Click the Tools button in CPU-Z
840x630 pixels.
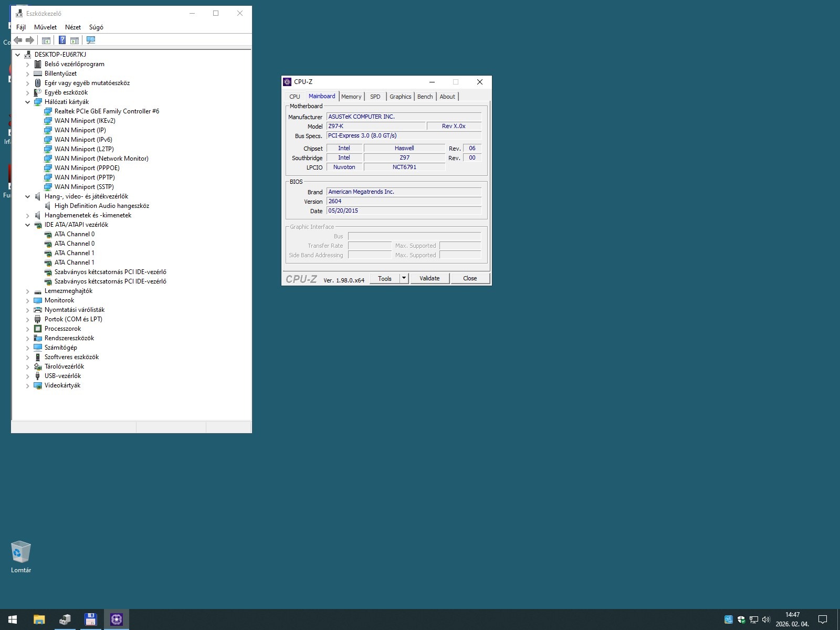385,278
